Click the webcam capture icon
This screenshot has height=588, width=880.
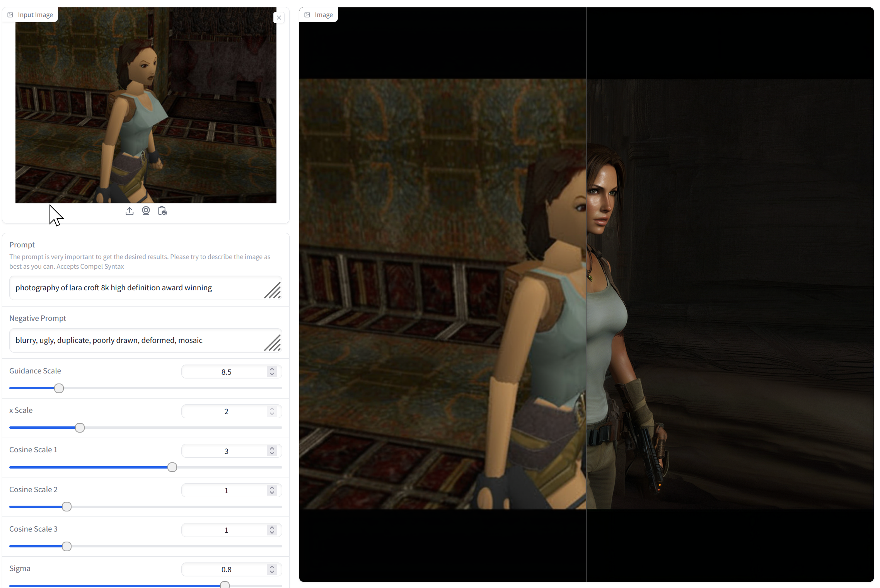point(146,211)
